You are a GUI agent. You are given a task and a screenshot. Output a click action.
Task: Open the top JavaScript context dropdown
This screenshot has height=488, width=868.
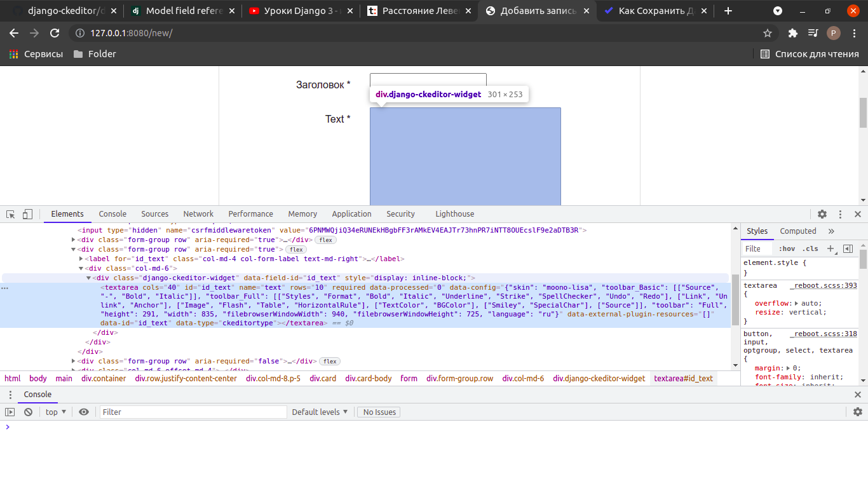[56, 412]
